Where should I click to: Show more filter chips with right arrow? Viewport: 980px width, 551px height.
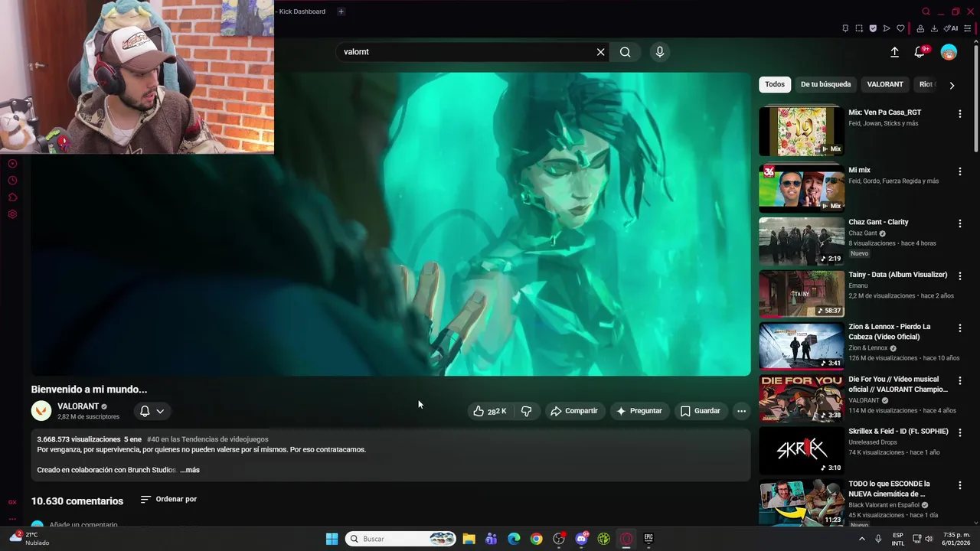tap(952, 85)
